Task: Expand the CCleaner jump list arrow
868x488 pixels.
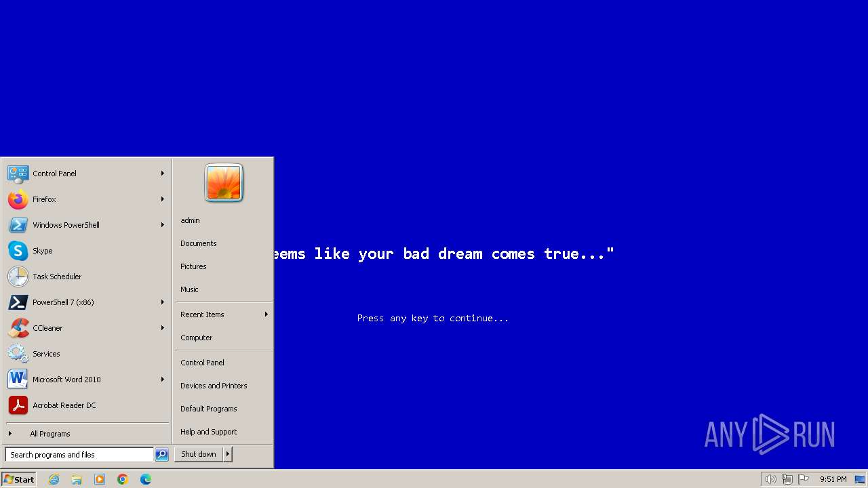Action: point(163,328)
